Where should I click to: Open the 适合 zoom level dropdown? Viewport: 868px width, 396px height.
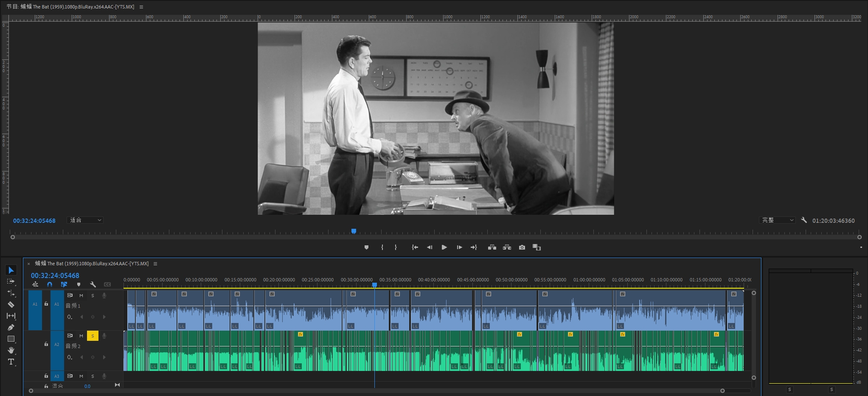point(85,220)
